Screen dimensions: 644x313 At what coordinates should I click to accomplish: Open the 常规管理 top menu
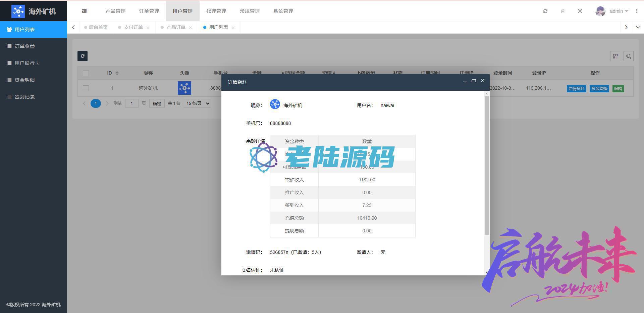pyautogui.click(x=250, y=11)
